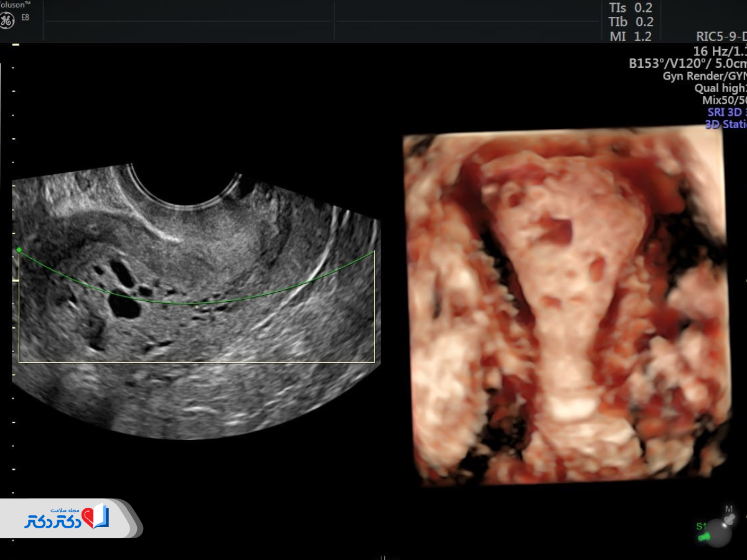Click the green diamond render-line marker
Screen dimensions: 747x560
point(19,250)
